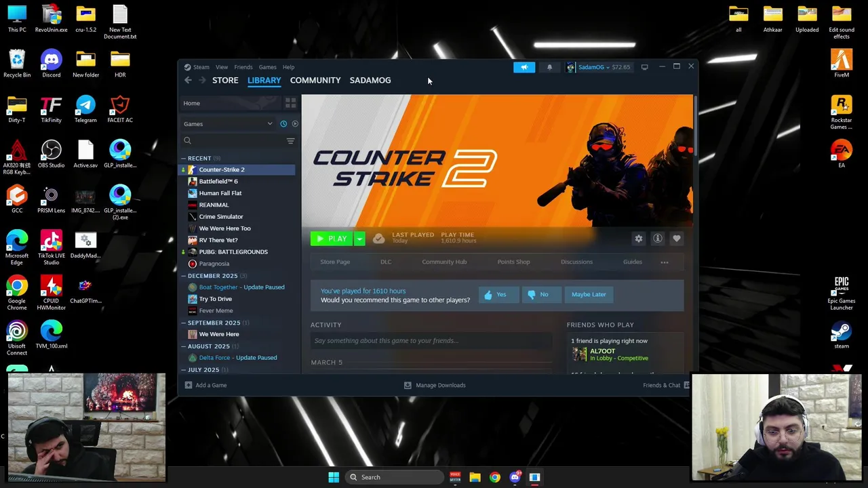Open Friends & Chat
868x488 pixels.
tap(666, 386)
